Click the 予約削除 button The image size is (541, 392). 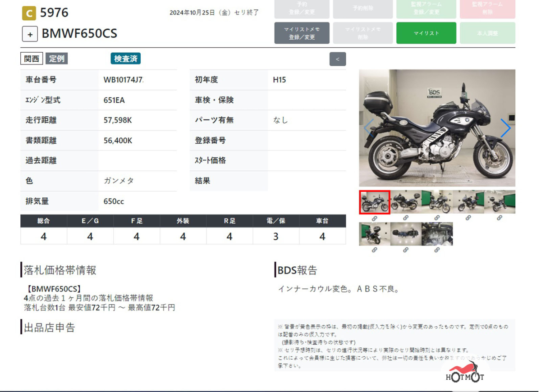pos(362,9)
